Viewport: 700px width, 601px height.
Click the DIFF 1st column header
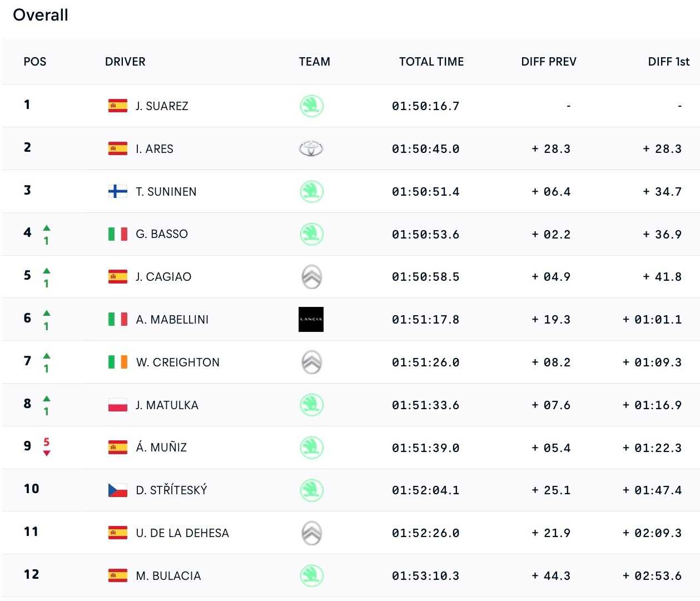point(668,62)
